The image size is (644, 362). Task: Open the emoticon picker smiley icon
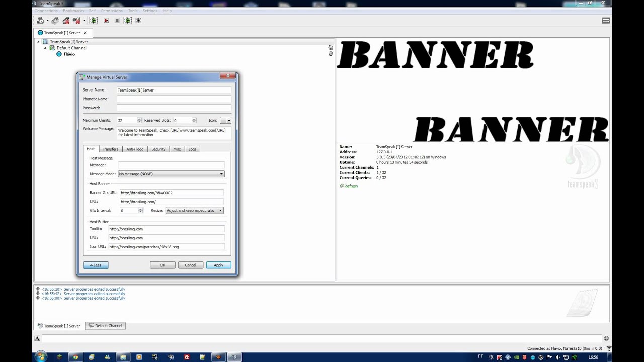(606, 339)
